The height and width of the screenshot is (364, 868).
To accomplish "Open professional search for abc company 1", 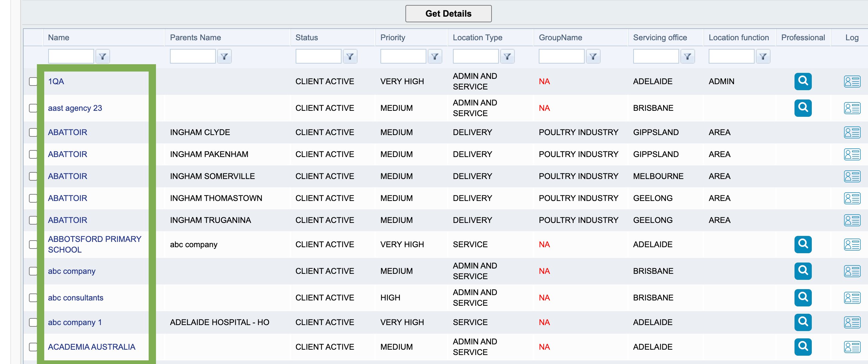I will coord(802,322).
